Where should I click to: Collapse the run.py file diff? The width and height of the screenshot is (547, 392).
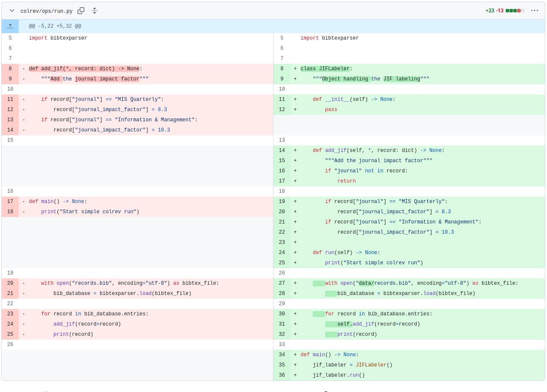(x=12, y=11)
